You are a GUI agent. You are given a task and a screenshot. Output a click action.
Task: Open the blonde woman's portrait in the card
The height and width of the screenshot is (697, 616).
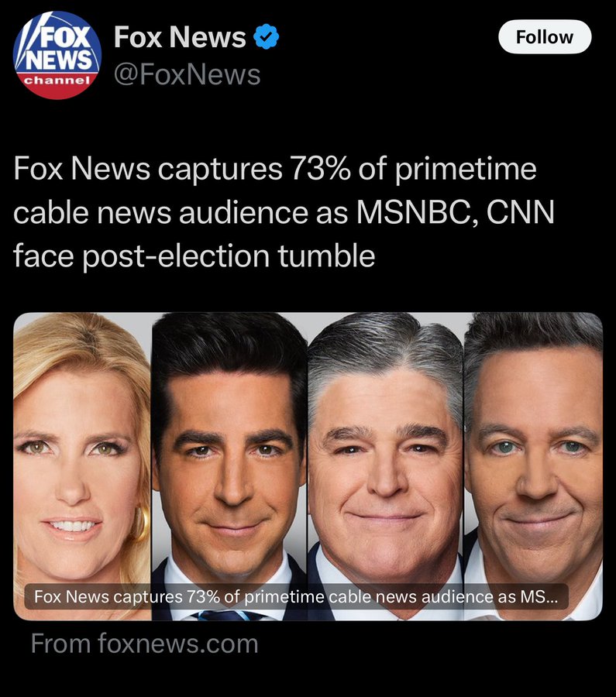click(83, 466)
